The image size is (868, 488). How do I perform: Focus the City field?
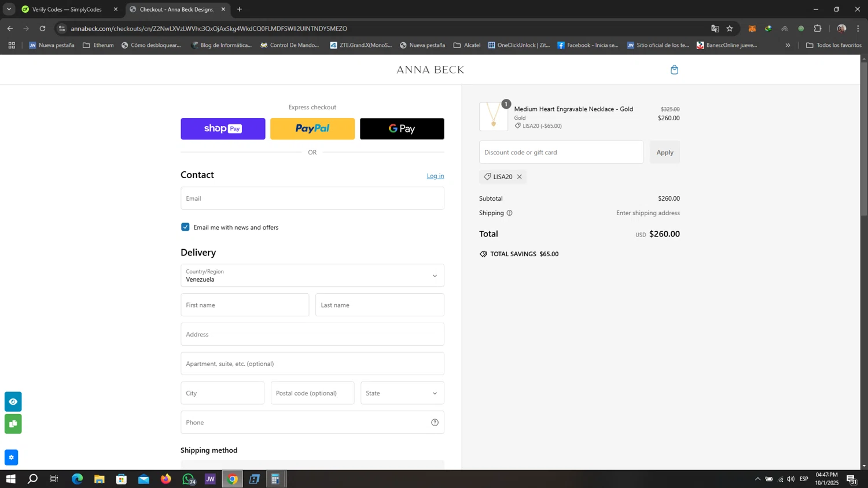pyautogui.click(x=222, y=393)
